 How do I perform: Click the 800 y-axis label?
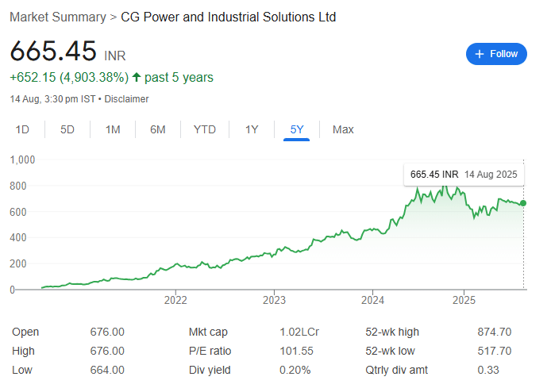[18, 186]
